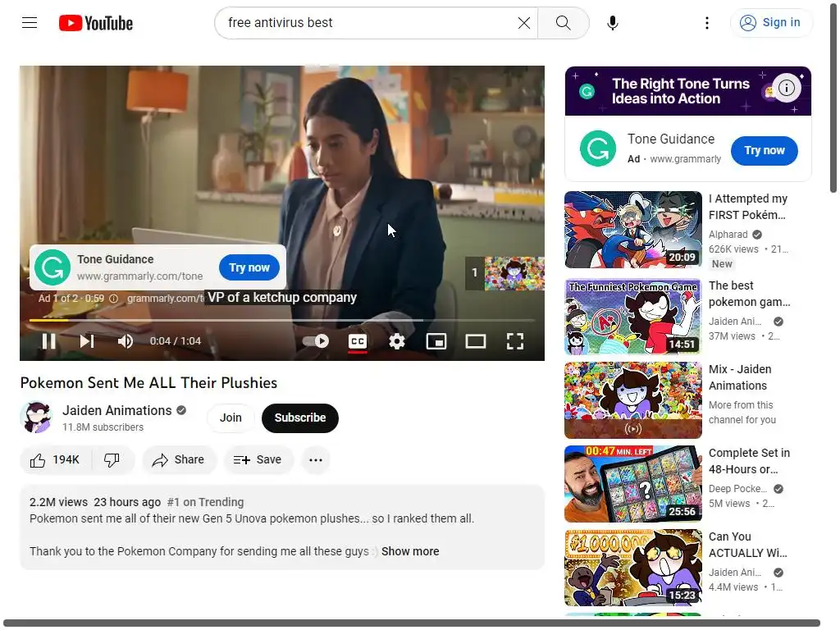Mute the video volume
The height and width of the screenshot is (630, 840).
[x=126, y=341]
